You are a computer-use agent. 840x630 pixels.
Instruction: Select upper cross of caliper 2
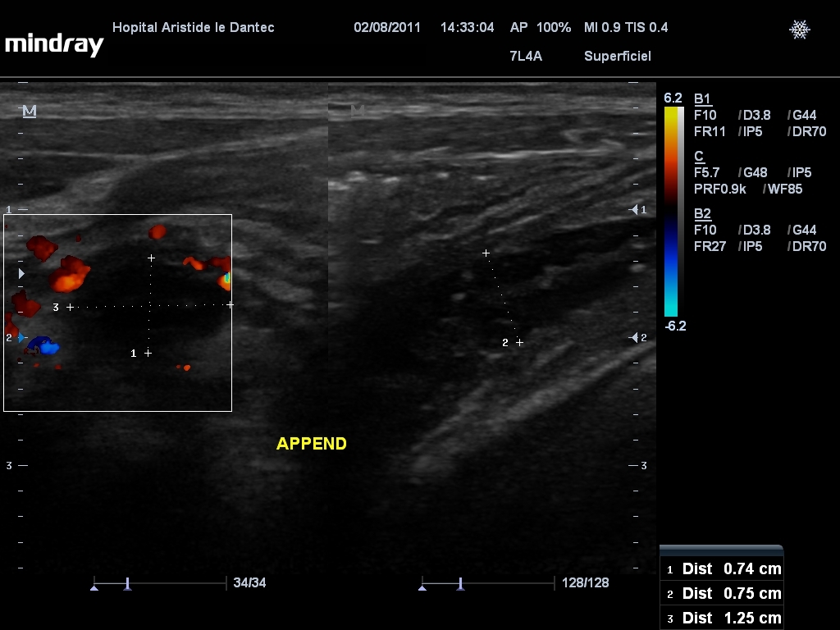(486, 253)
